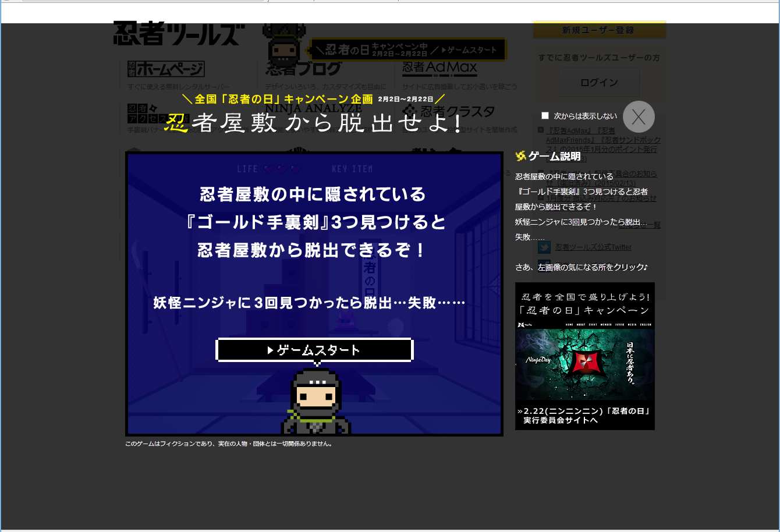This screenshot has width=780, height=532.
Task: Click the ゲーム説明 heading text
Action: pyautogui.click(x=554, y=156)
